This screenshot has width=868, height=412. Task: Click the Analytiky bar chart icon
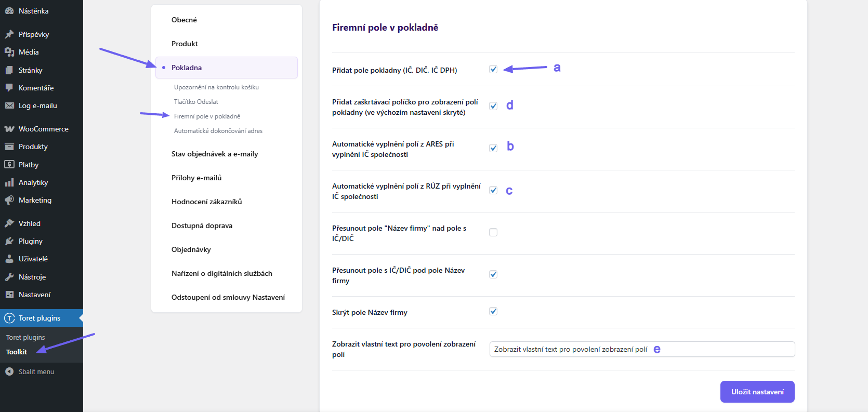pyautogui.click(x=9, y=182)
